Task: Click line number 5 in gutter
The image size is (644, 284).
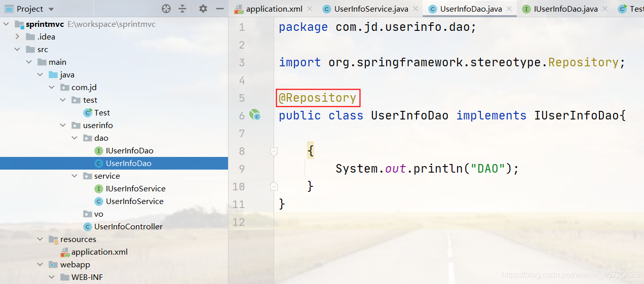Action: coord(242,98)
